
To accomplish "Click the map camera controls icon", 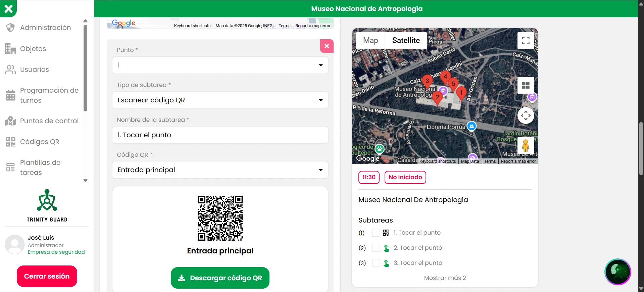I will pyautogui.click(x=526, y=115).
